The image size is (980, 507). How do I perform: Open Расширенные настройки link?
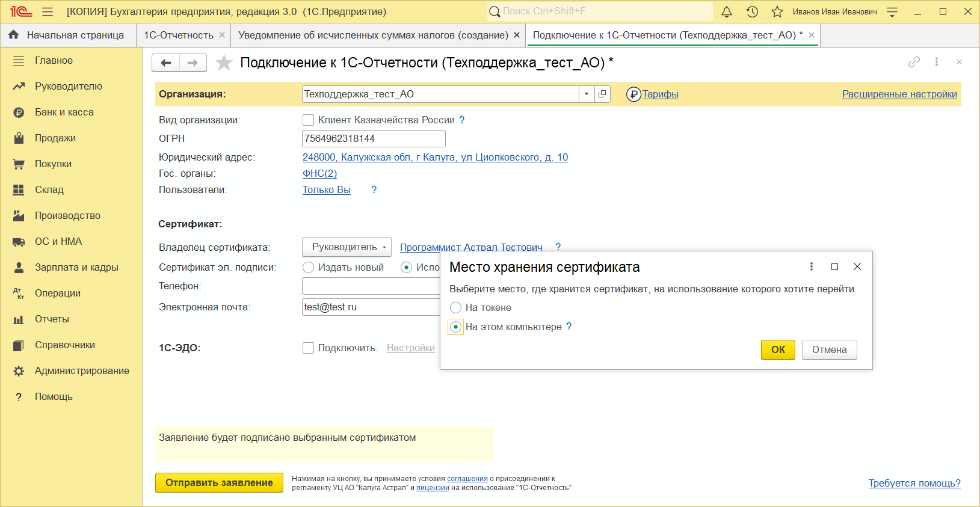(899, 94)
